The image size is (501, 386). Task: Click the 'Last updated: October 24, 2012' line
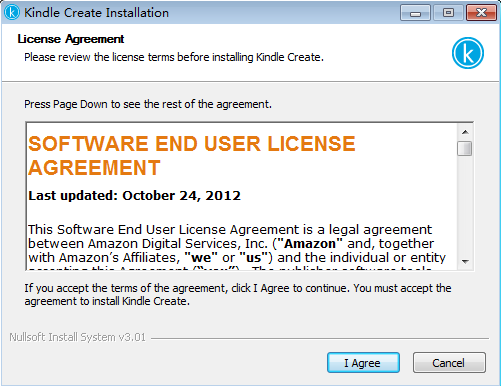tap(134, 196)
